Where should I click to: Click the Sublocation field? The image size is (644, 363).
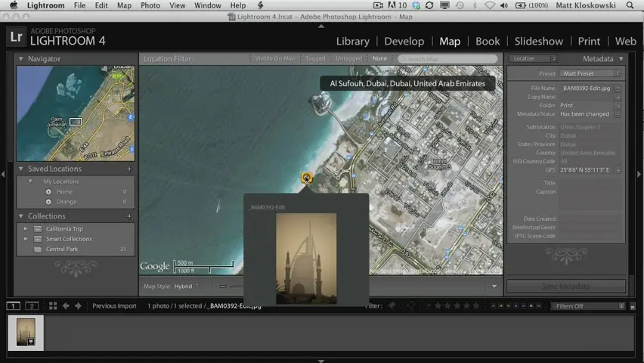pos(590,127)
